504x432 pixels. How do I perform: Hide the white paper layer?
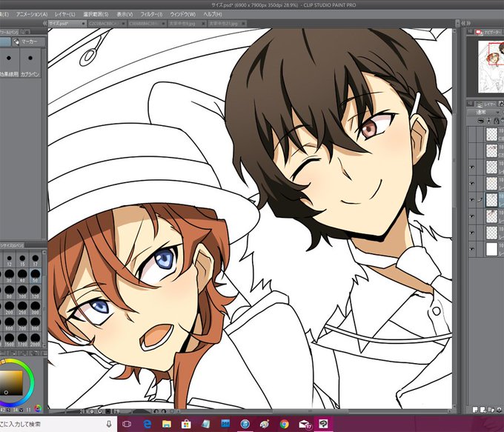pyautogui.click(x=472, y=249)
